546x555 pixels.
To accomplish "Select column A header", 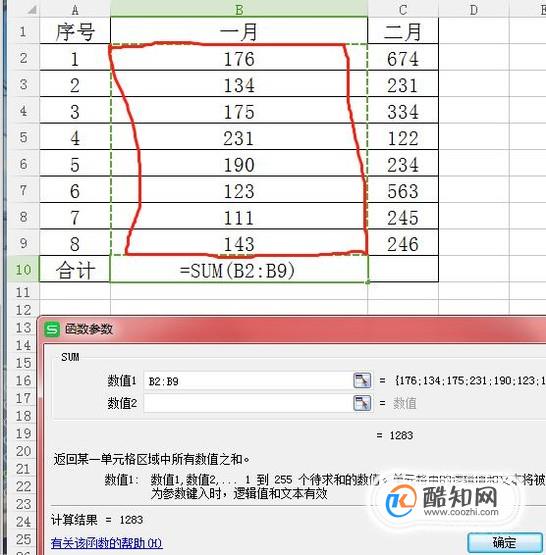I will [x=75, y=9].
